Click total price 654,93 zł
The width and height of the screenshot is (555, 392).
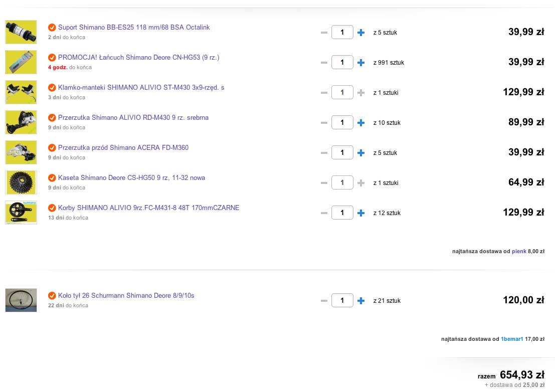point(522,374)
